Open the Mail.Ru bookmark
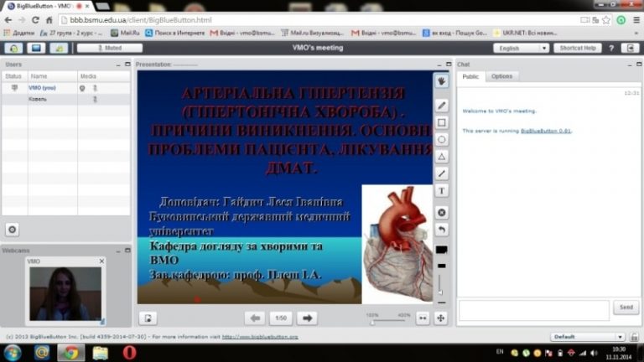This screenshot has height=362, width=644. pyautogui.click(x=125, y=33)
